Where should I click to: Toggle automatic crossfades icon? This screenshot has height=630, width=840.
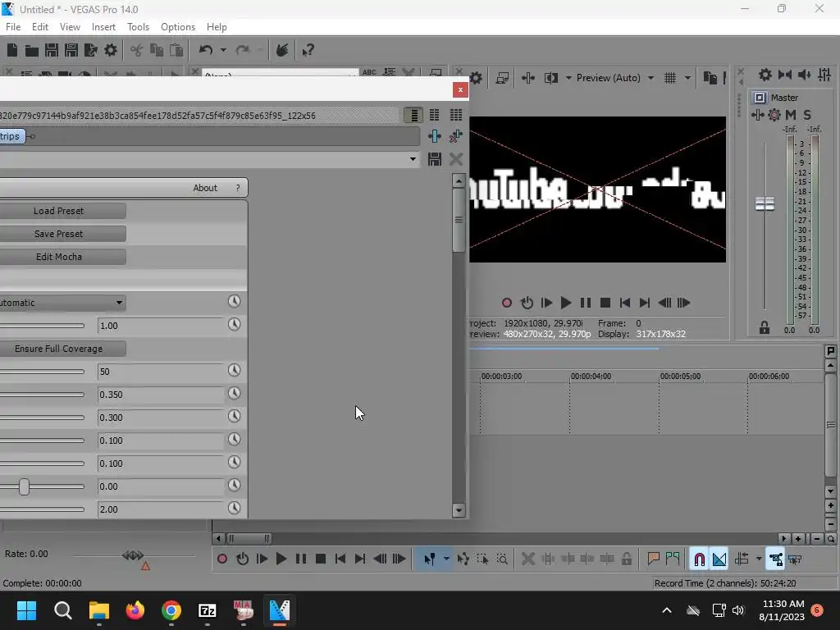click(719, 559)
